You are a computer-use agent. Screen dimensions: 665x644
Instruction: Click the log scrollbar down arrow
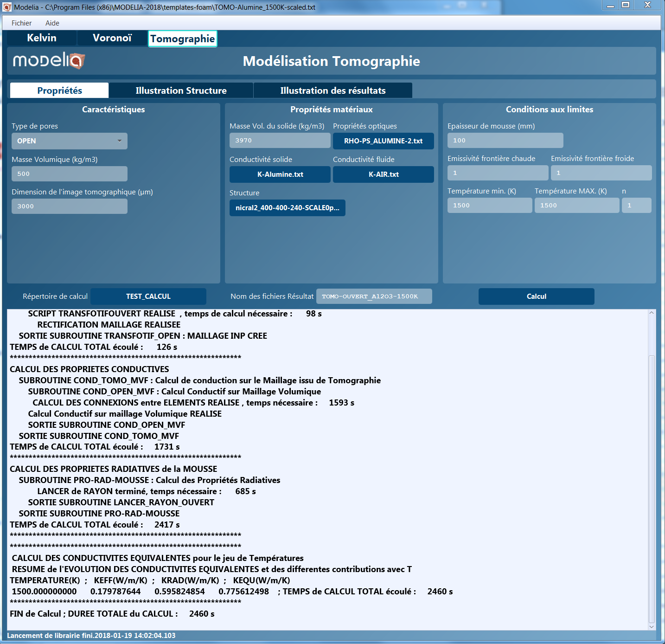(x=652, y=626)
